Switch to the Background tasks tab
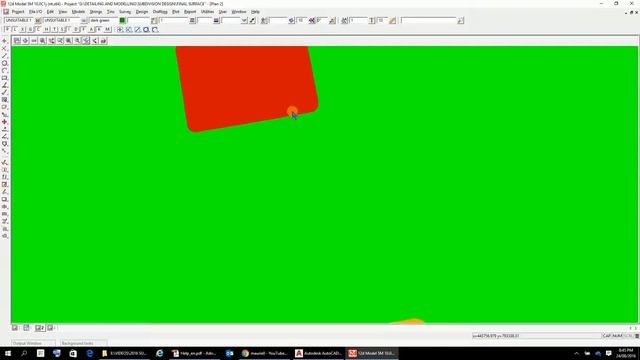The width and height of the screenshot is (640, 360). click(83, 343)
